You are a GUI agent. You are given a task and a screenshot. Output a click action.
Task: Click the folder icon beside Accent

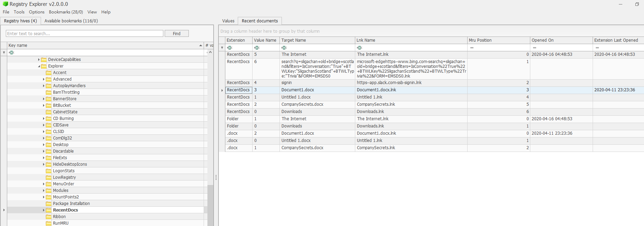(x=49, y=73)
